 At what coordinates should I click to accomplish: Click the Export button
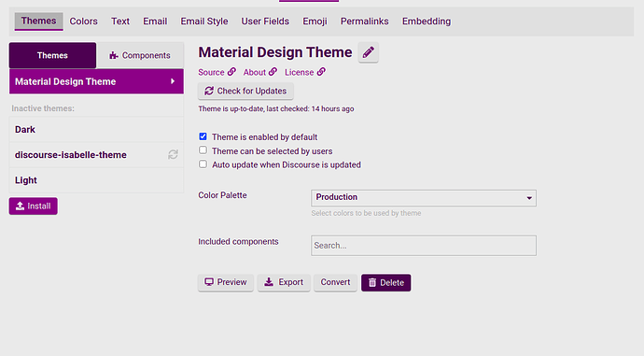pyautogui.click(x=284, y=282)
